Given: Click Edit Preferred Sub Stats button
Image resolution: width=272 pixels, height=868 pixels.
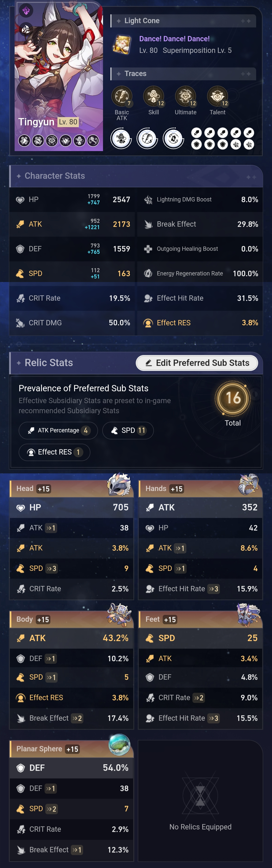Looking at the screenshot, I should pyautogui.click(x=197, y=363).
